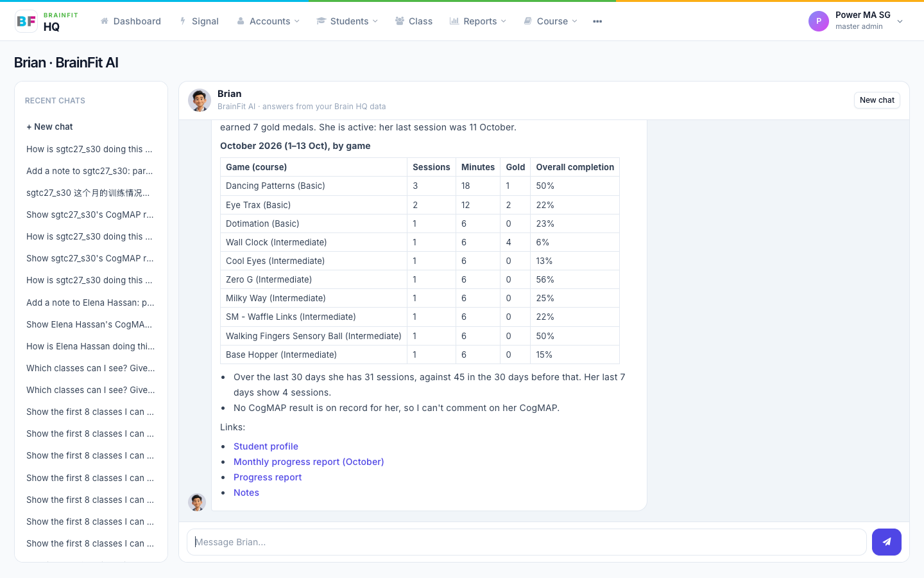Viewport: 924px width, 578px height.
Task: Open chat 'Add a note to sgtc27_s30: par...'
Action: [x=90, y=171]
